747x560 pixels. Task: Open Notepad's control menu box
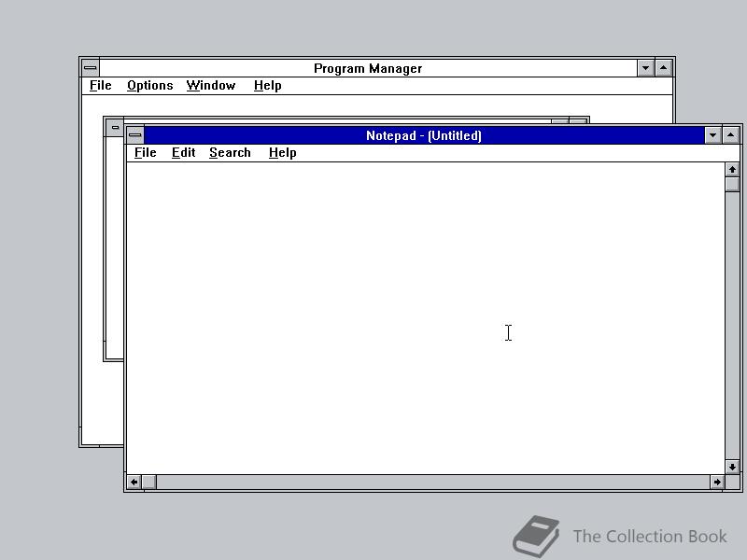click(x=134, y=135)
